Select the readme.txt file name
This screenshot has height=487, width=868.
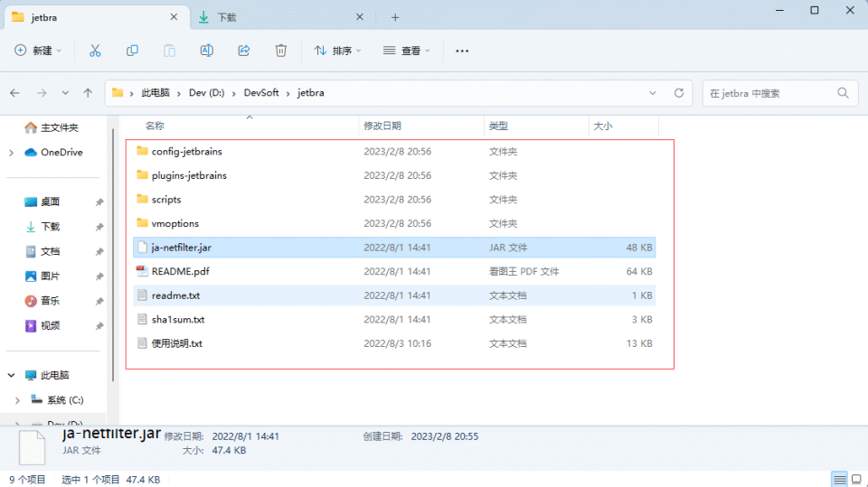(x=175, y=295)
